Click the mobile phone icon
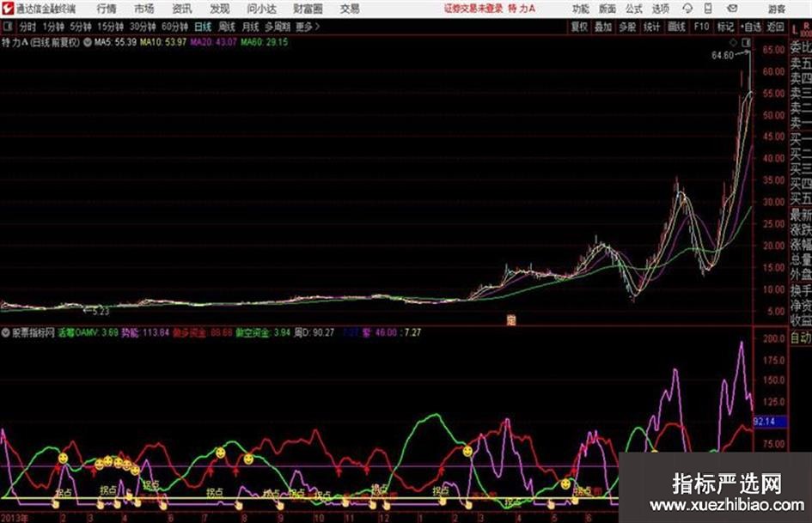The image size is (812, 523). pos(708,9)
